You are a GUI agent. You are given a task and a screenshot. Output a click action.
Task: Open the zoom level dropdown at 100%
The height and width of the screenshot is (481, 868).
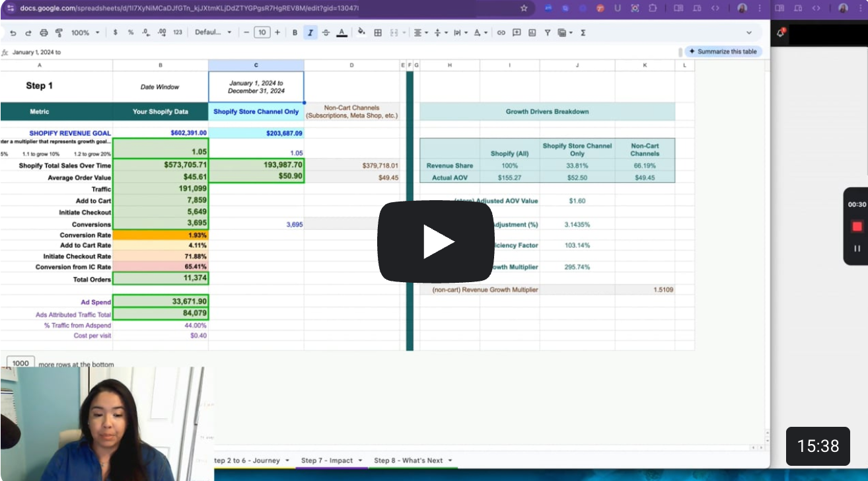pyautogui.click(x=85, y=32)
